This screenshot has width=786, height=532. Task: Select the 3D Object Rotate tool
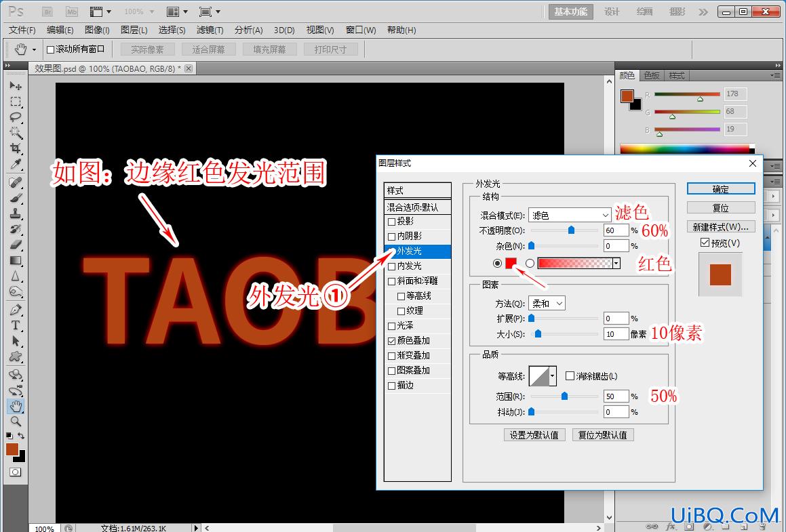pos(16,375)
